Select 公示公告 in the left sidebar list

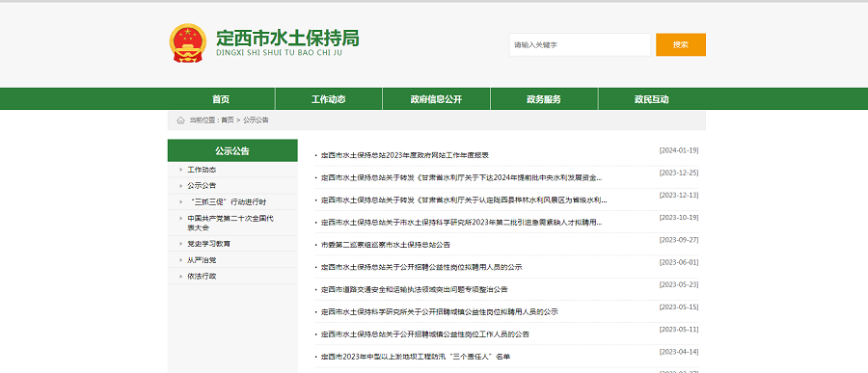click(202, 186)
